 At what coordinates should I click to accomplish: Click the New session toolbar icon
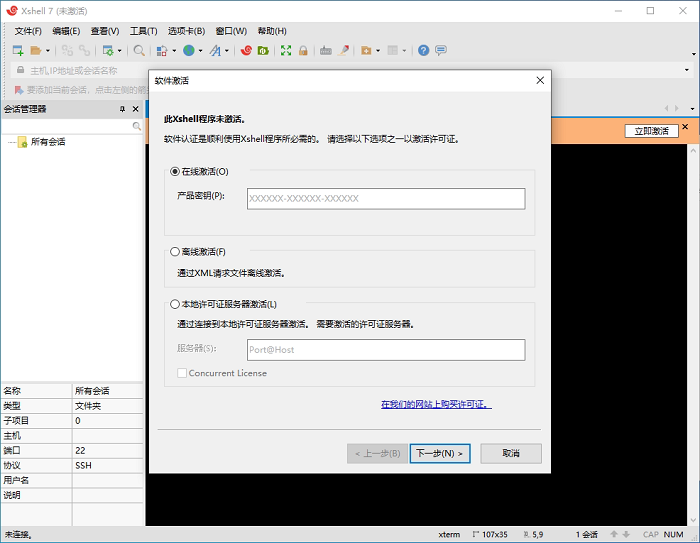(x=18, y=50)
